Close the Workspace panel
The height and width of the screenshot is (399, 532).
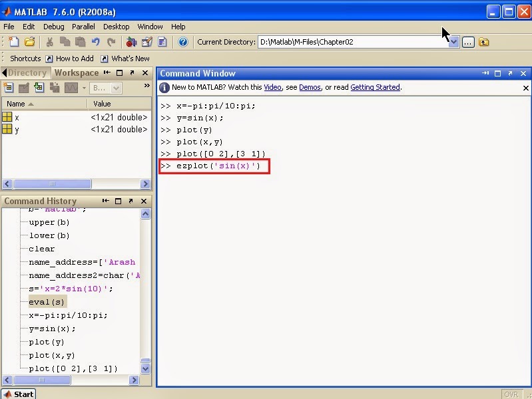(145, 73)
